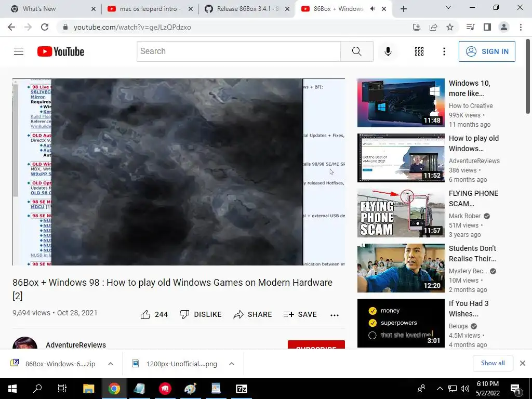Open How to play old Windows thumbnail

(401, 158)
